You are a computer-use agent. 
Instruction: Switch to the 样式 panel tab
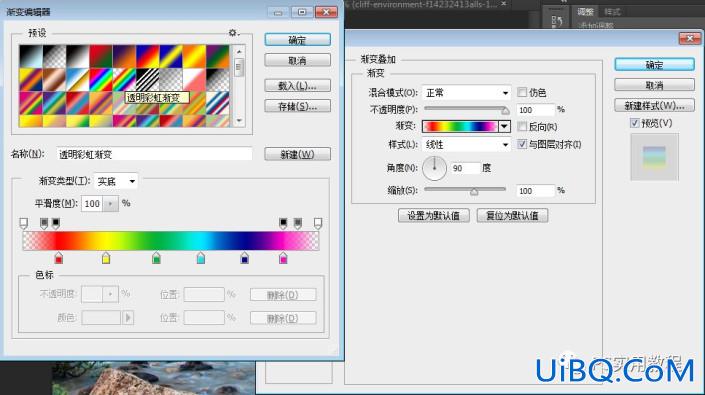click(612, 12)
